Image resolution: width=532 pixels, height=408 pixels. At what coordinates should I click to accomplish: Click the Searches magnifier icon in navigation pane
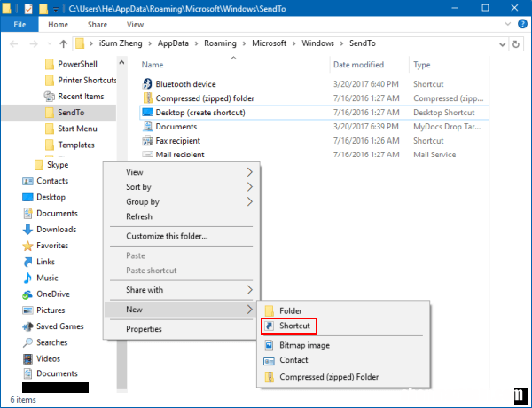27,342
